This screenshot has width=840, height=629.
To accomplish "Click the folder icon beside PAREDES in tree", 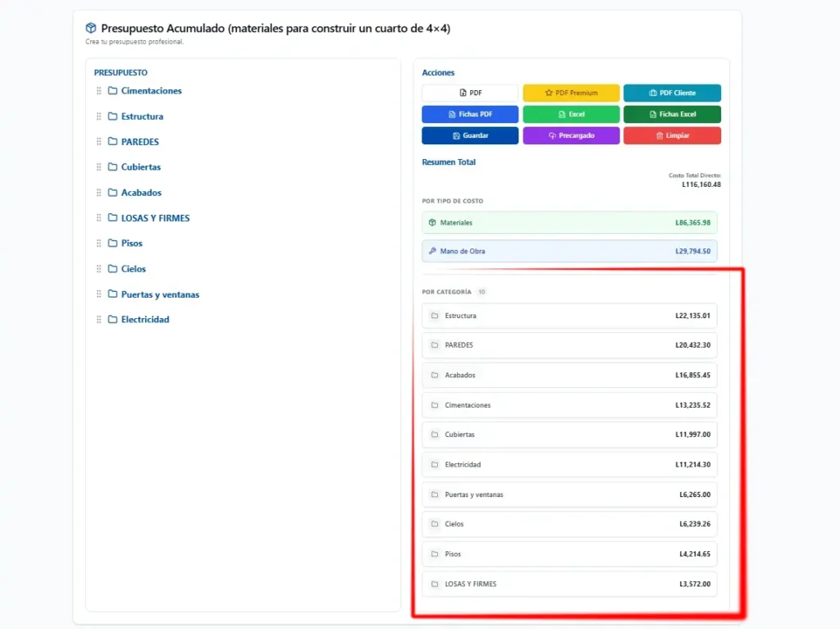I will click(x=113, y=142).
